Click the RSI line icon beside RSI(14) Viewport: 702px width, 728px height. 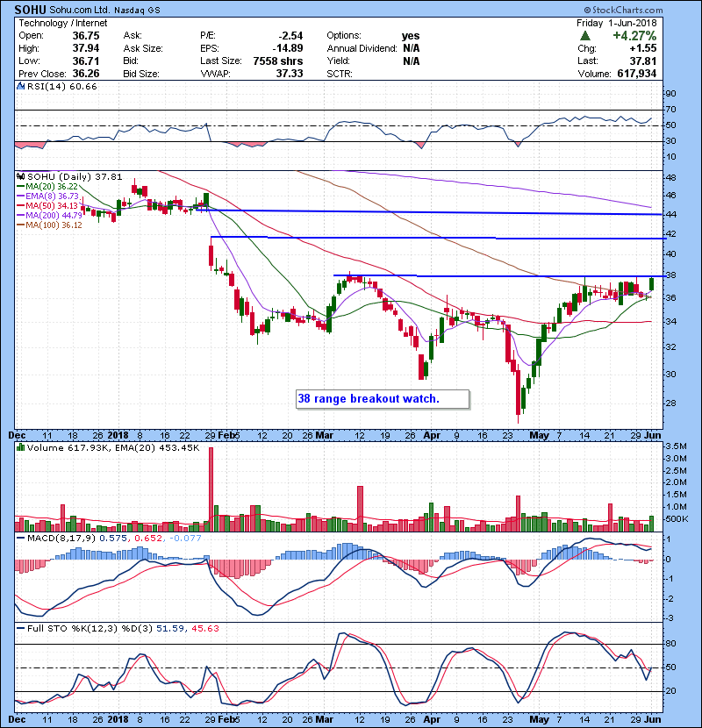click(x=20, y=86)
